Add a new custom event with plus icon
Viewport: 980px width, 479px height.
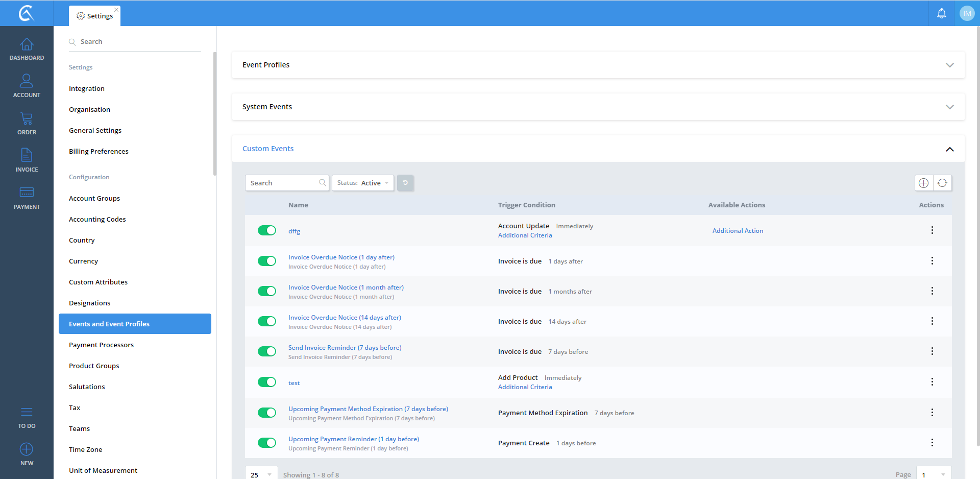tap(923, 183)
